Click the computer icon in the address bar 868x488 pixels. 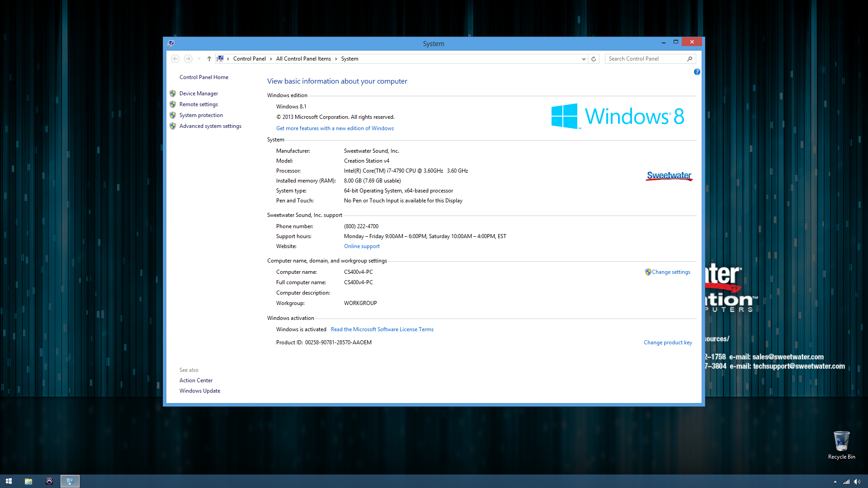pos(220,59)
